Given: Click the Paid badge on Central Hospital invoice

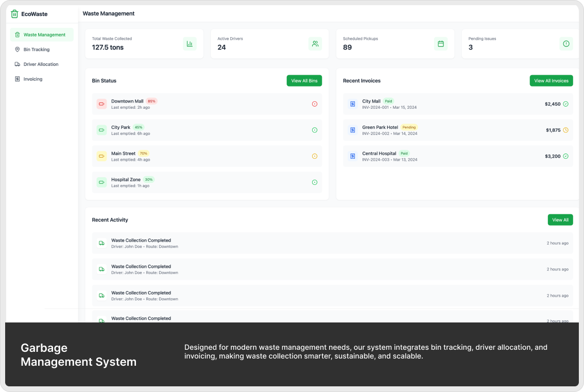Looking at the screenshot, I should (x=404, y=153).
